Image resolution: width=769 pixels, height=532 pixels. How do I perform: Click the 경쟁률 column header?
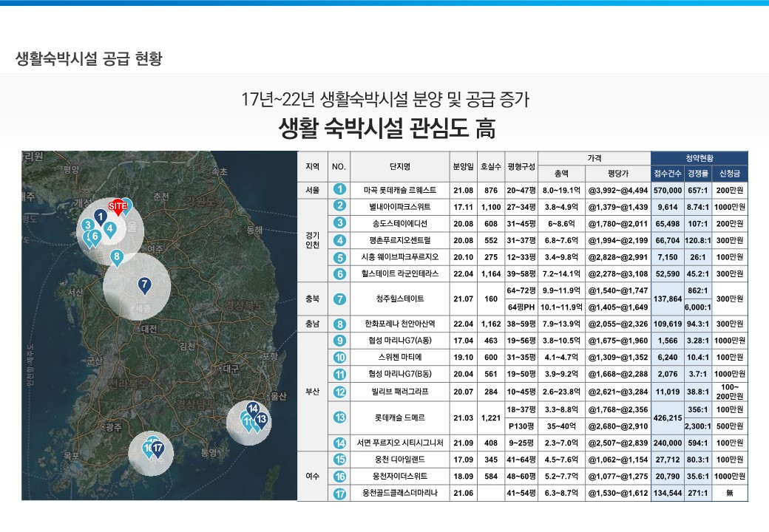tap(697, 174)
